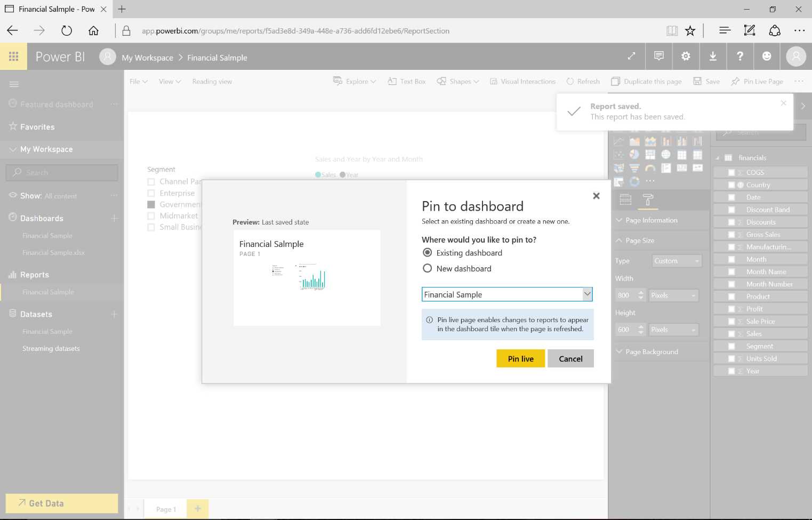812x520 pixels.
Task: Check the Country field checkbox
Action: (x=731, y=185)
